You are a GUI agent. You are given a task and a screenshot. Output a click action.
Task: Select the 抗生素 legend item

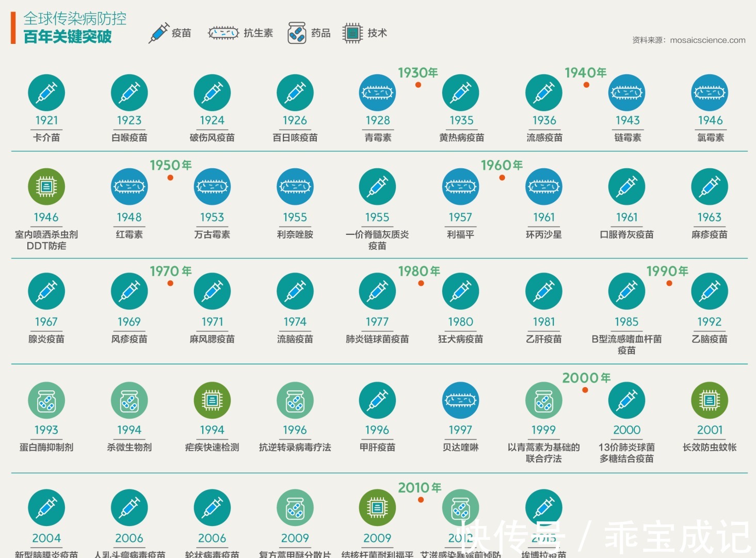pos(240,32)
